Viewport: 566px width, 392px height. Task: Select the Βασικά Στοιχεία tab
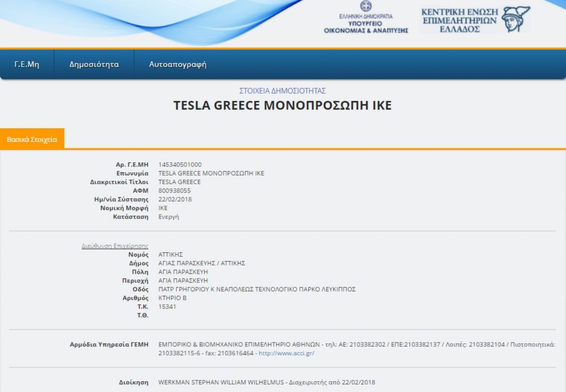coord(32,139)
